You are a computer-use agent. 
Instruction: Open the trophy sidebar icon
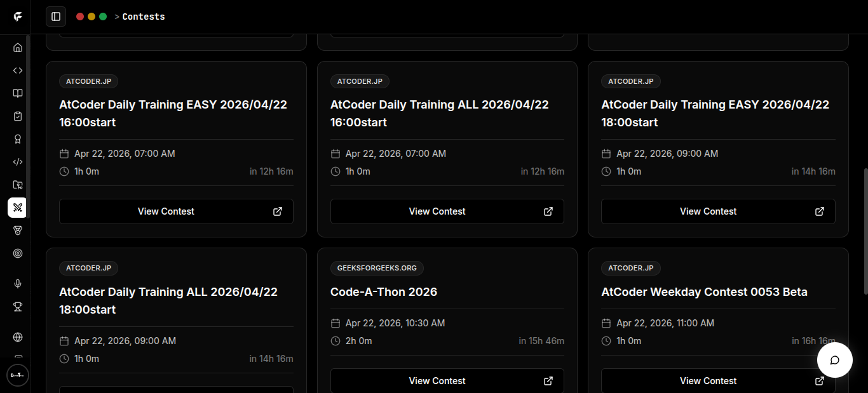18,307
